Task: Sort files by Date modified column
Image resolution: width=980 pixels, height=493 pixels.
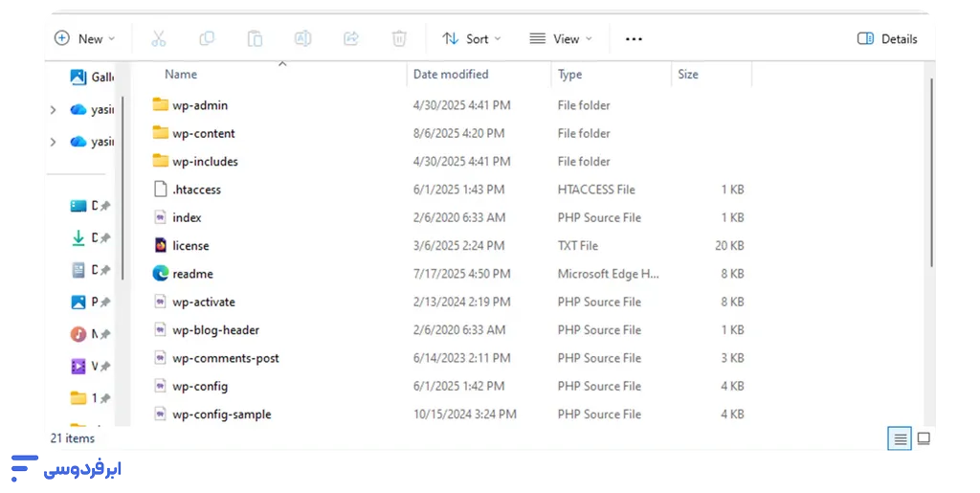Action: [x=451, y=74]
